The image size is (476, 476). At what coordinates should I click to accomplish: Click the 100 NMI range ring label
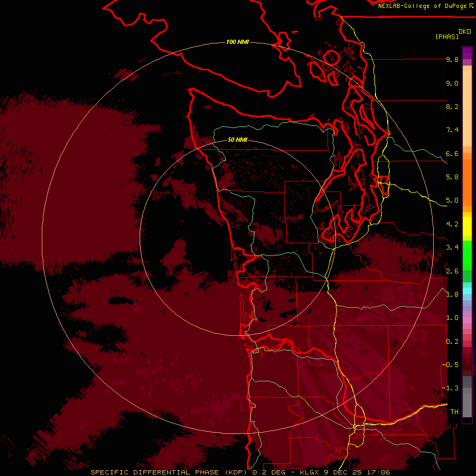[237, 42]
